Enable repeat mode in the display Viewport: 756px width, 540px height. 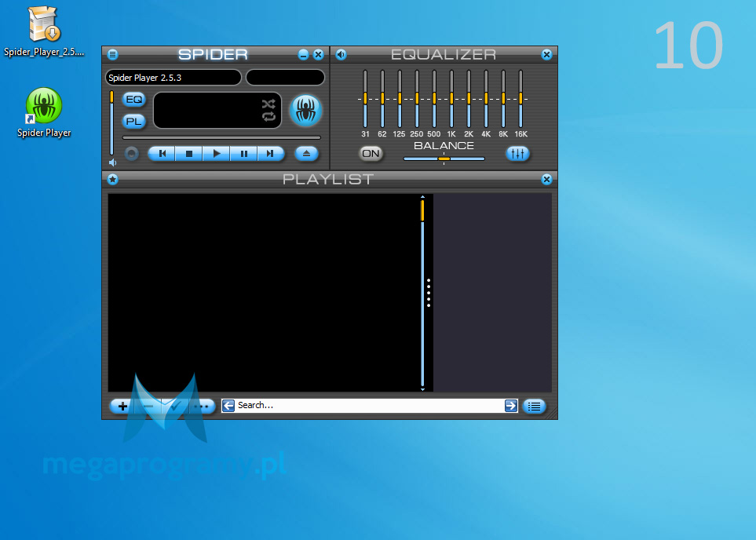[268, 116]
